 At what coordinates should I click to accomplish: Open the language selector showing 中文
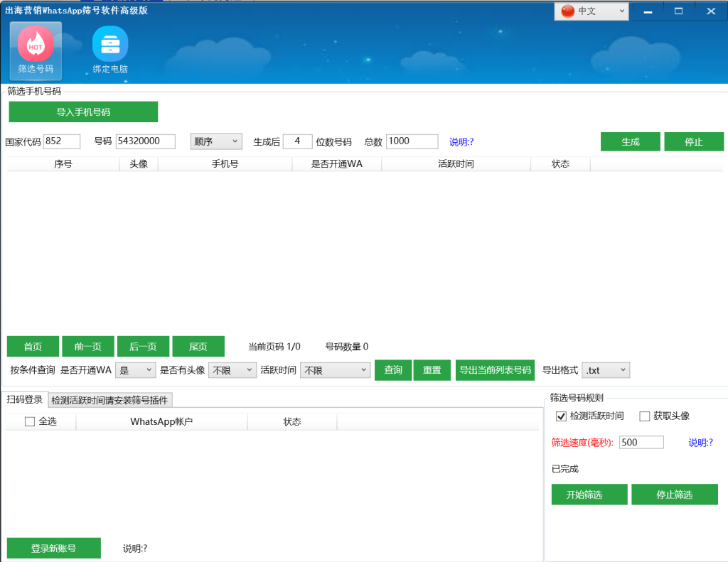coord(591,11)
